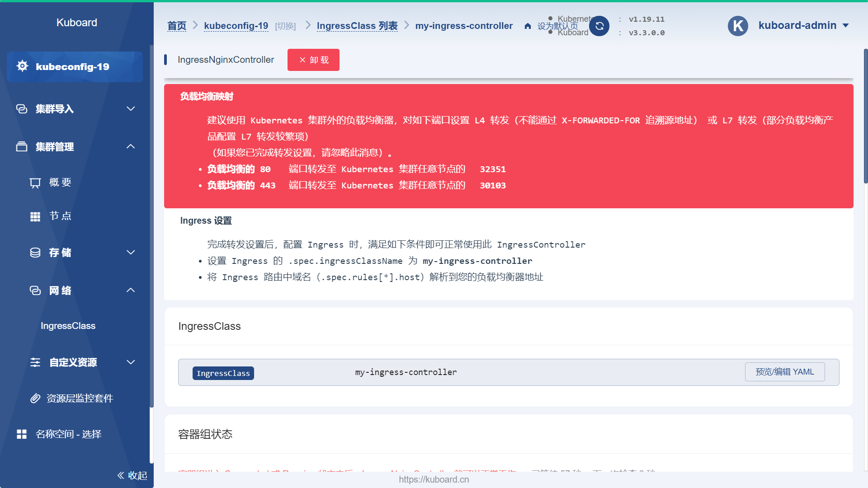Expand the 存储 submenu chevron
This screenshot has height=488, width=868.
pyautogui.click(x=131, y=253)
